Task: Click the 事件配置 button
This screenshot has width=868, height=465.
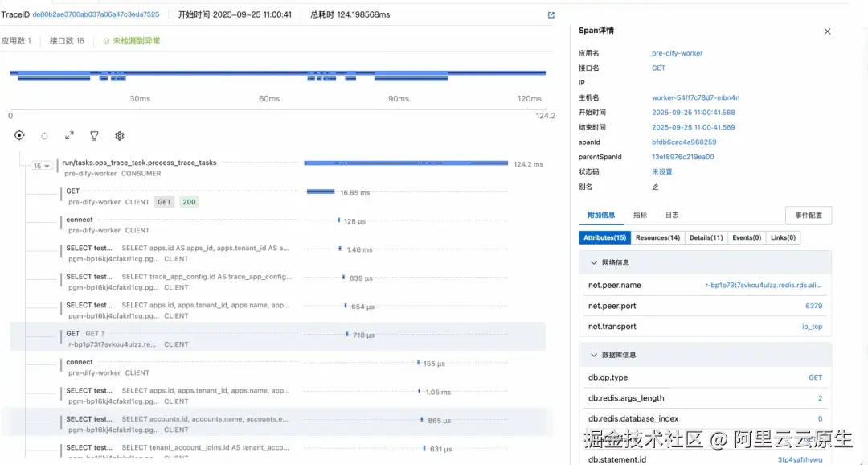Action: click(x=809, y=215)
